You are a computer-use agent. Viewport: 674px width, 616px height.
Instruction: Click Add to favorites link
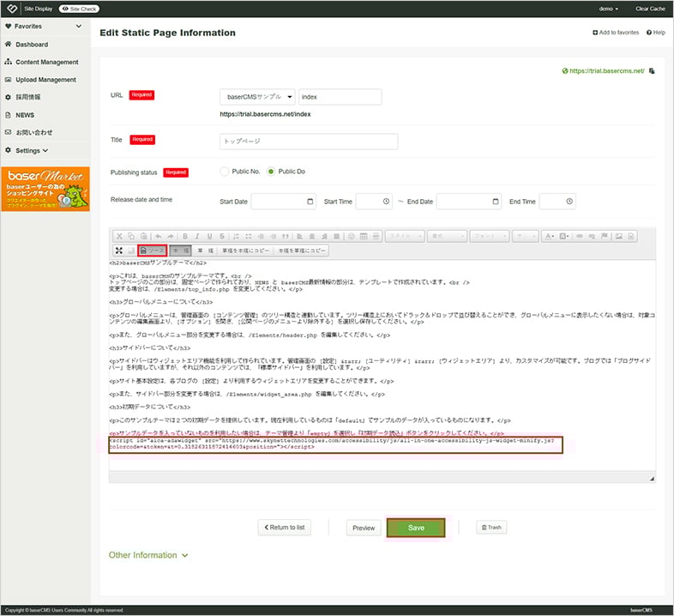click(616, 33)
